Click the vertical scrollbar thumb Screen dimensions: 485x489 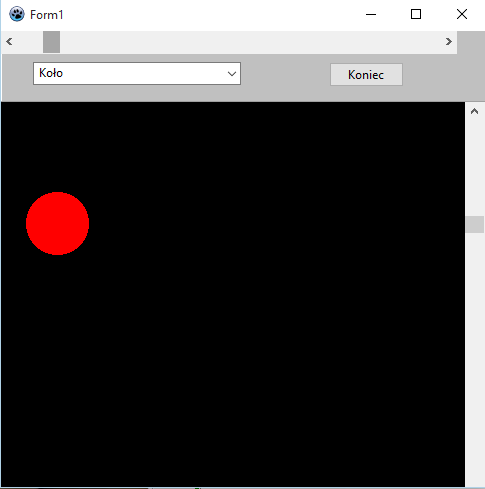[474, 224]
